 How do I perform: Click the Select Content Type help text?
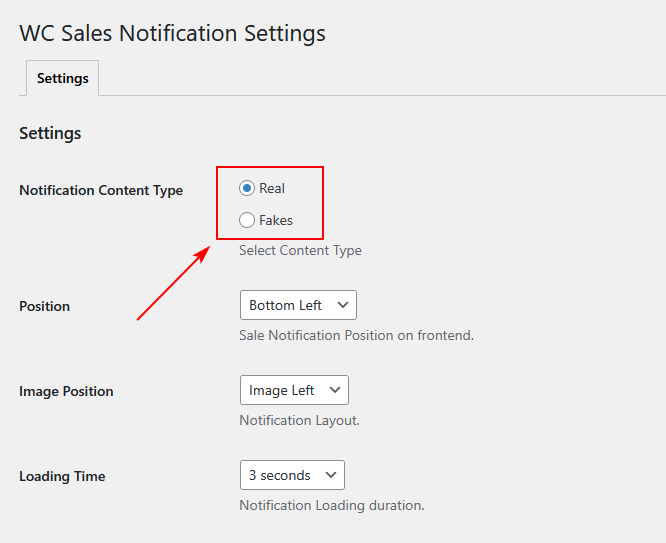tap(300, 250)
